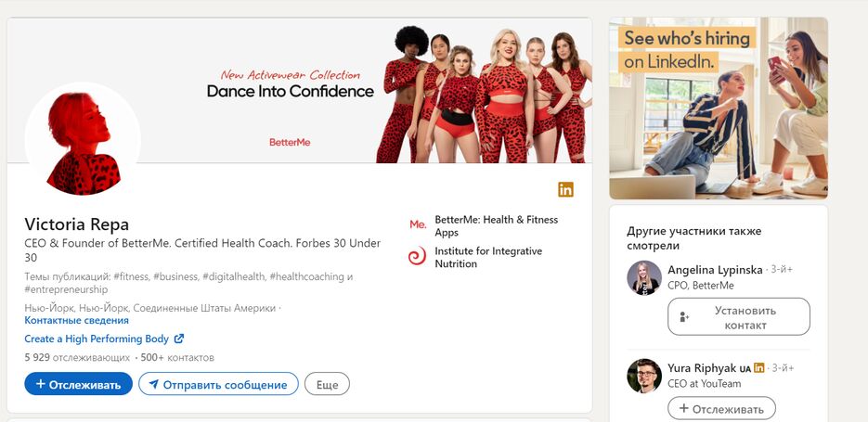This screenshot has height=422, width=868.
Task: Click the Institute for Integrative Nutrition logo
Action: 418,257
